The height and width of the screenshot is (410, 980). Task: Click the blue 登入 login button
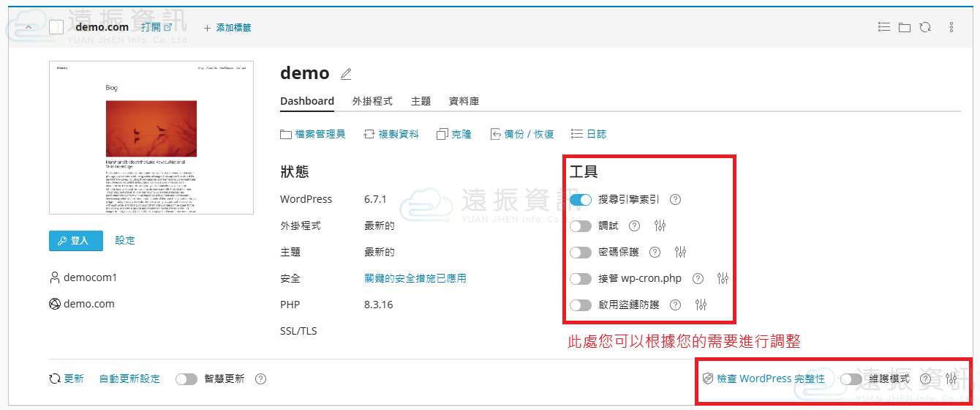pyautogui.click(x=76, y=240)
